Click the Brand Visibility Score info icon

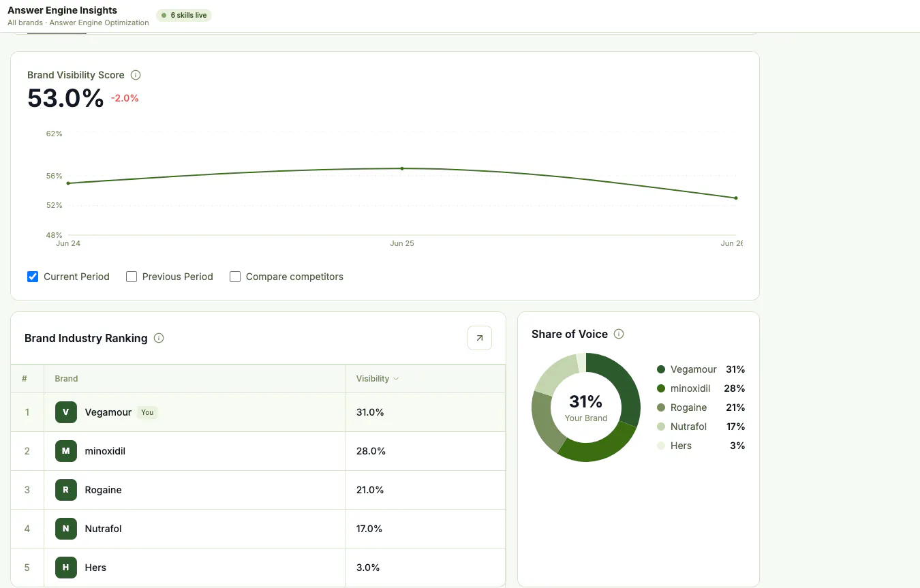pyautogui.click(x=136, y=75)
